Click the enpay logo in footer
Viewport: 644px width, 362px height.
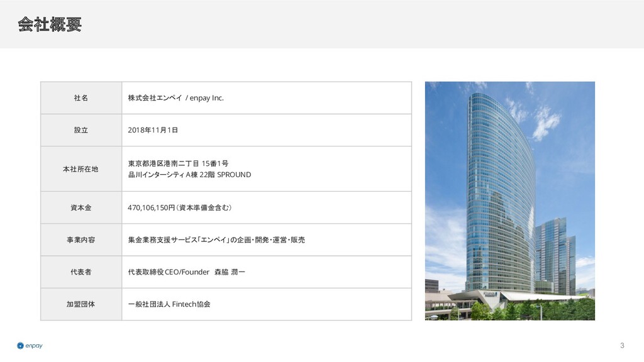[30, 346]
